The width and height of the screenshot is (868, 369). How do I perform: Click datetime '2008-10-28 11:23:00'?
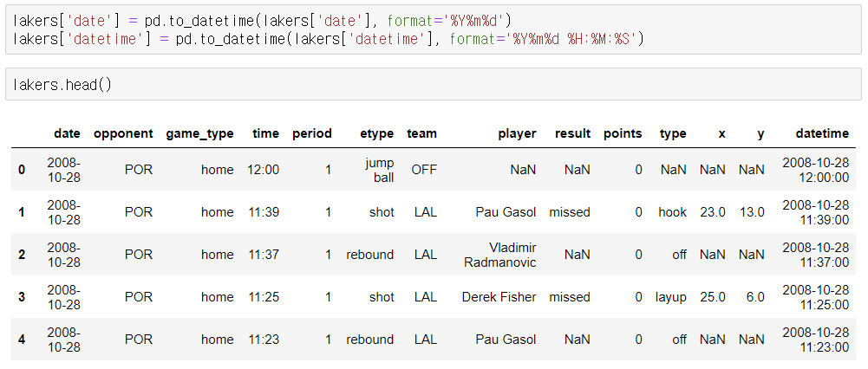815,340
